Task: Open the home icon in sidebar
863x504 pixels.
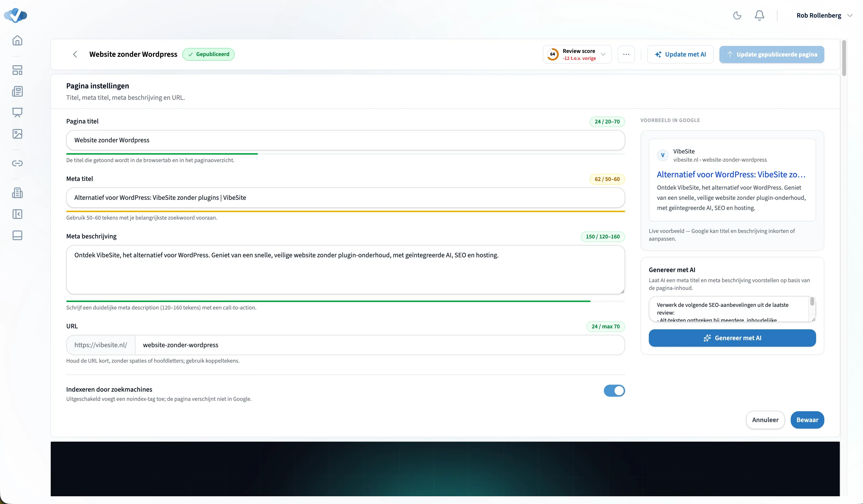Action: pyautogui.click(x=17, y=40)
